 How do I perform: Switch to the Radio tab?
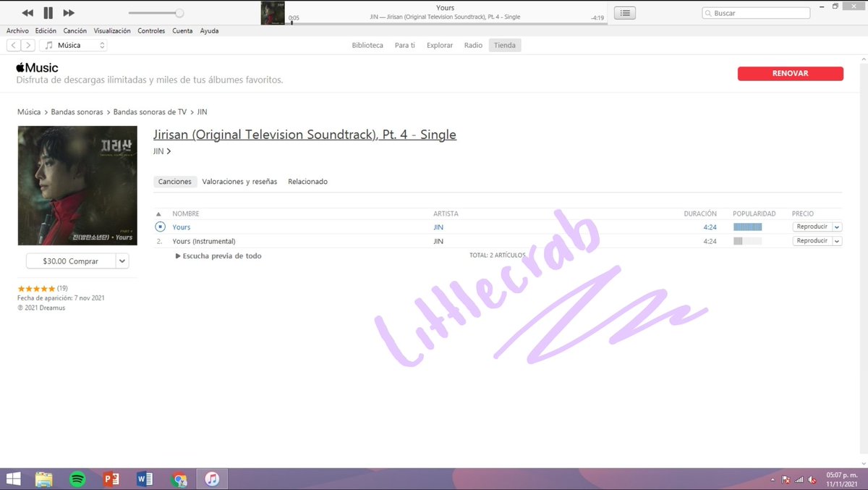[473, 45]
